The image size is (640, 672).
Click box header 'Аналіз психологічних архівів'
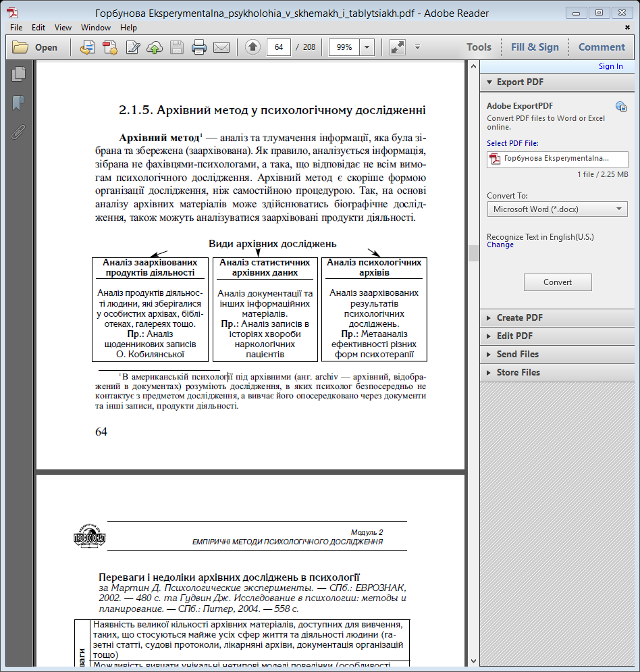[x=374, y=267]
